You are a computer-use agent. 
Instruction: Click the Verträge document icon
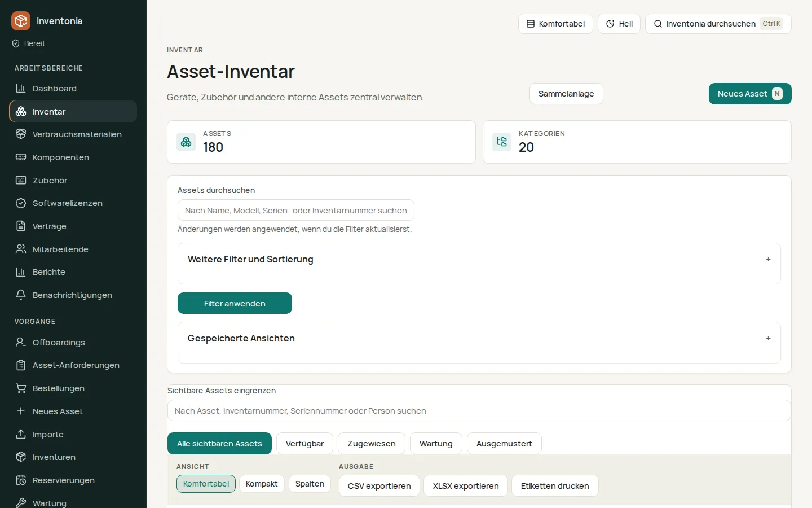click(21, 226)
